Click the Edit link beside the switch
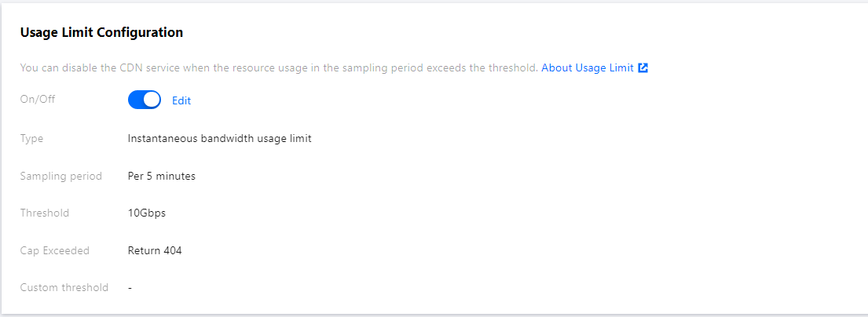 tap(181, 100)
